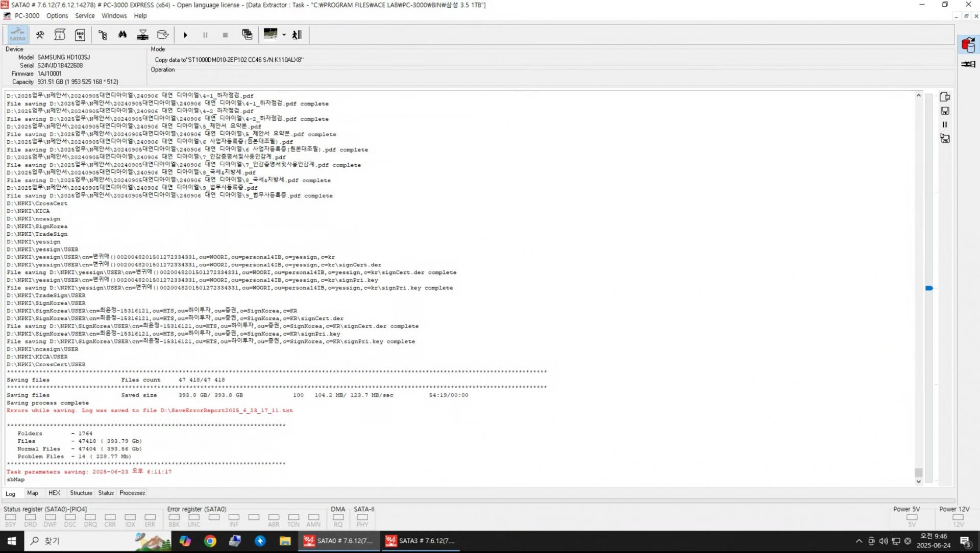Click the SATA0 port toolbar button
The height and width of the screenshot is (553, 980).
(17, 35)
